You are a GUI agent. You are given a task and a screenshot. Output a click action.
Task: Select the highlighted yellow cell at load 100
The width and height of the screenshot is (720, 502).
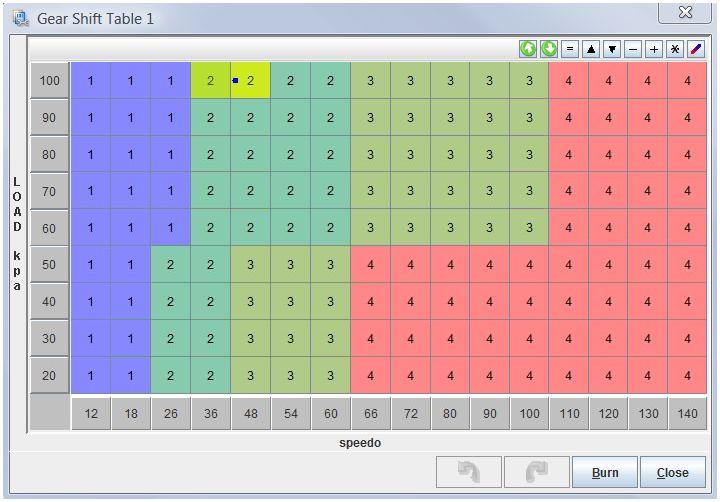click(x=250, y=81)
